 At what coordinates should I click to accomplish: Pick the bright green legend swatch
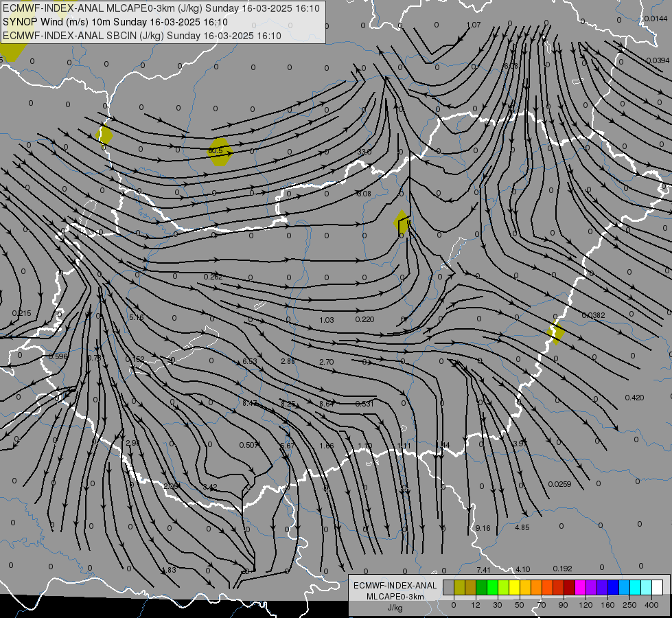[492, 588]
